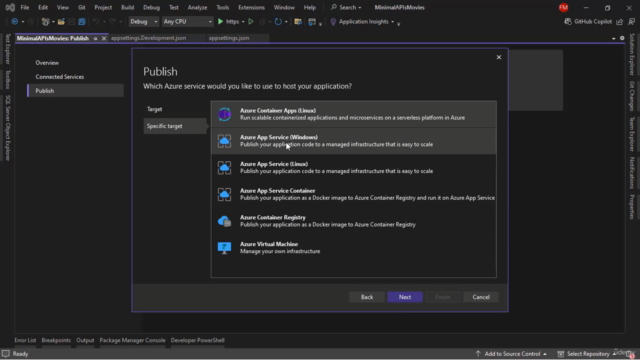The width and height of the screenshot is (640, 360).
Task: Expand the navigate backward history dropdown
Action: coord(23,22)
